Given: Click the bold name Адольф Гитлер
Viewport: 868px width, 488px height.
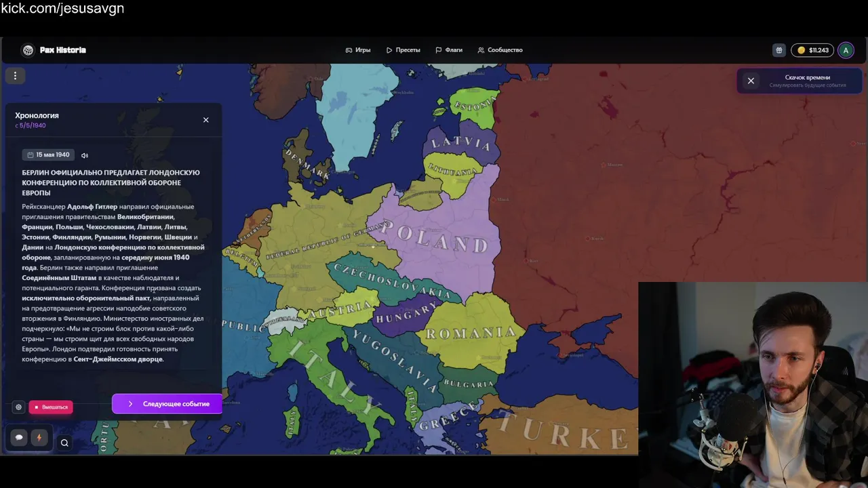Looking at the screenshot, I should [x=92, y=207].
